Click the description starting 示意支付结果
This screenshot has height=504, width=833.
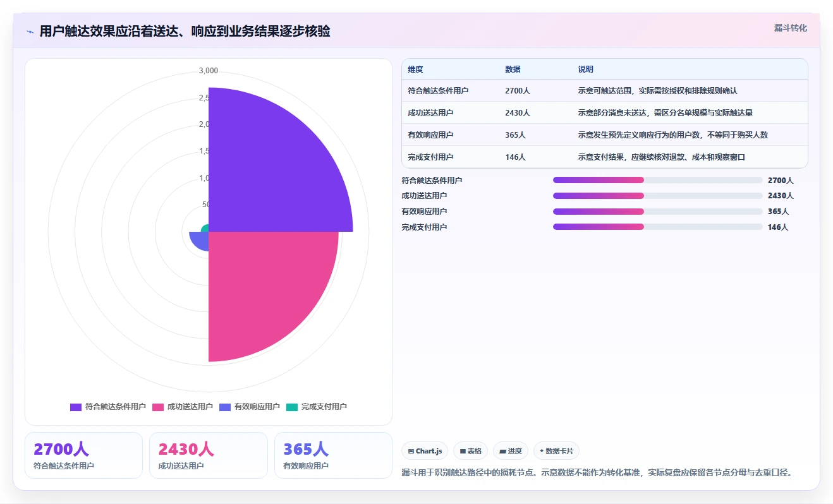(661, 157)
